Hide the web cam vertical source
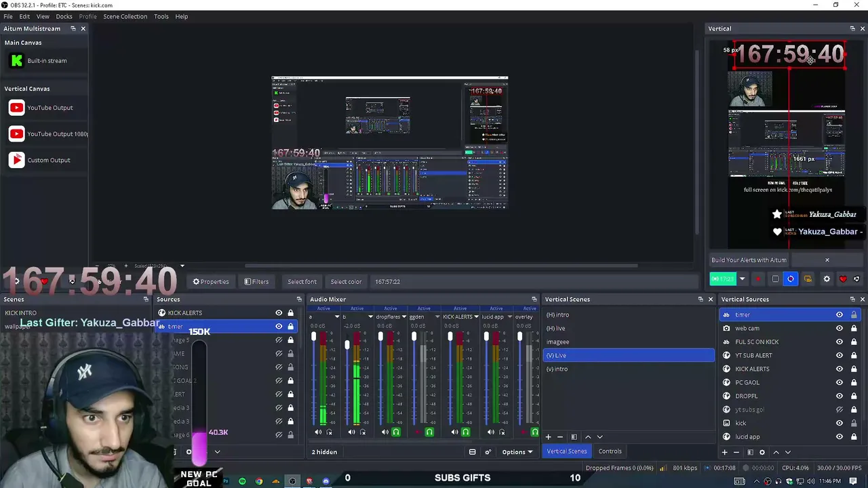 tap(840, 328)
